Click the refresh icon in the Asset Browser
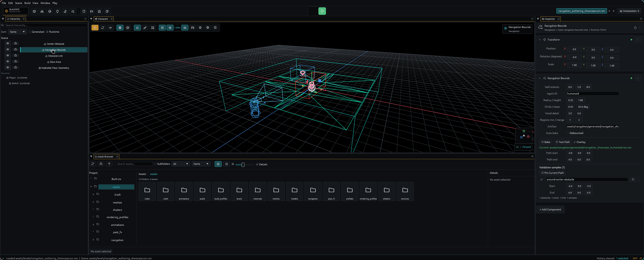 [x=93, y=164]
